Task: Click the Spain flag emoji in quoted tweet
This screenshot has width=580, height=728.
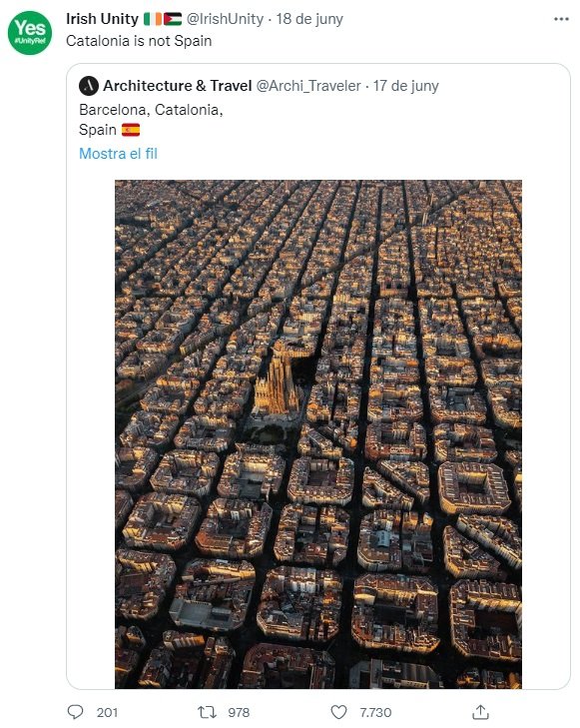Action: coord(131,130)
